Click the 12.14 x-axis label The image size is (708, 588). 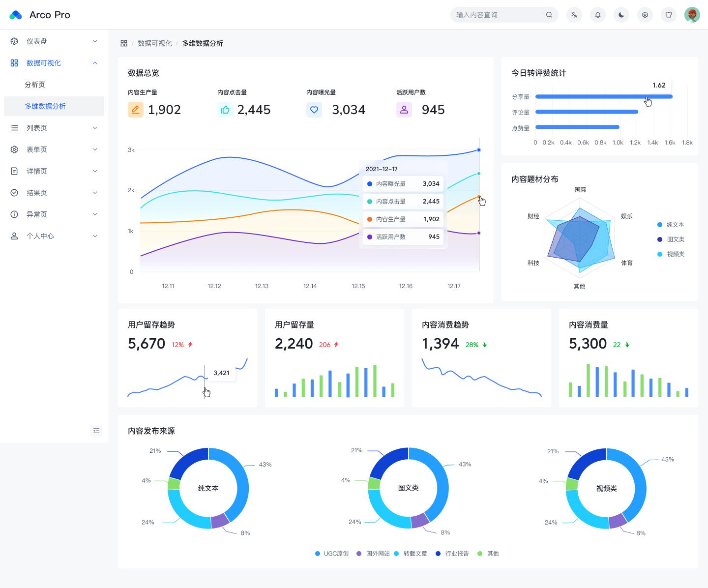click(310, 286)
